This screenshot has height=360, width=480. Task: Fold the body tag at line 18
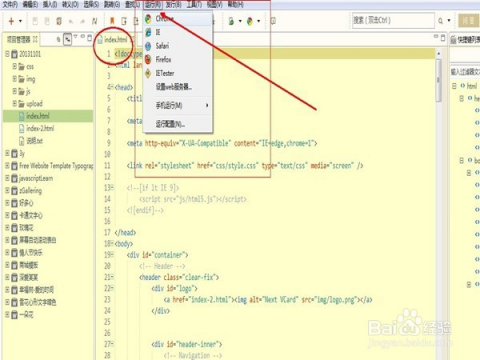point(112,244)
